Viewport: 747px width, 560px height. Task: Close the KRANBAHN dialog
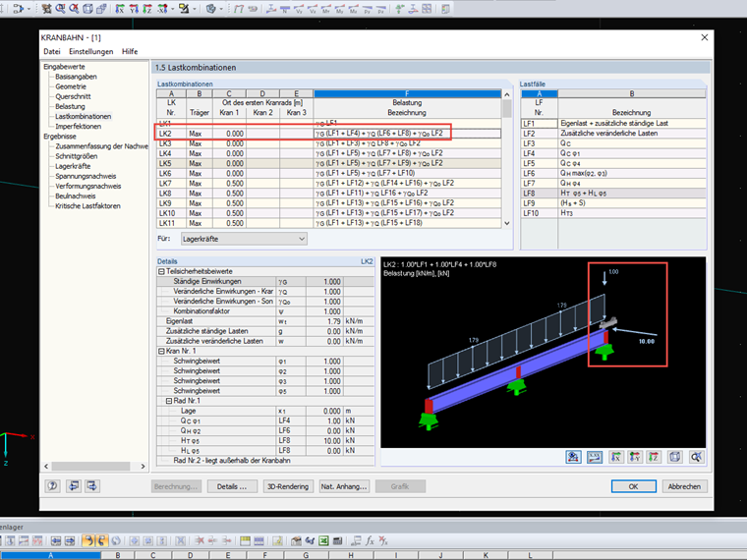pyautogui.click(x=705, y=37)
